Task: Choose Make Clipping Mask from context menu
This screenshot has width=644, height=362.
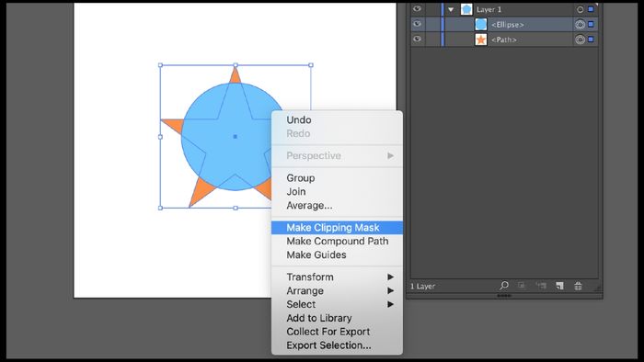Action: [337, 228]
